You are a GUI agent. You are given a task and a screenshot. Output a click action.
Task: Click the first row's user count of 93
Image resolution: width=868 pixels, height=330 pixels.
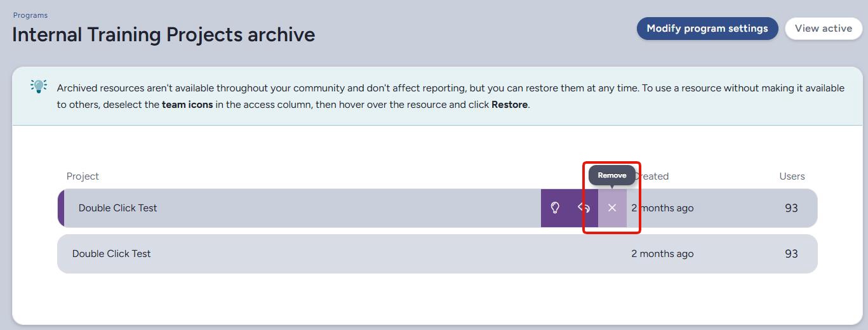click(x=791, y=208)
